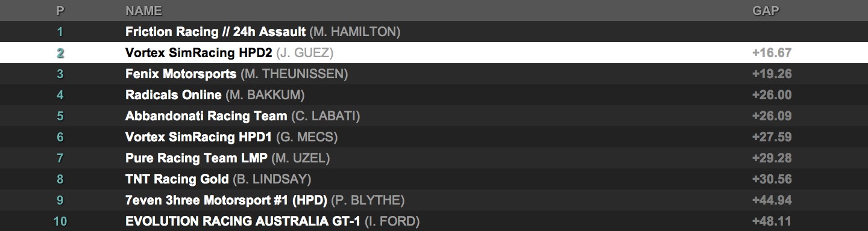The height and width of the screenshot is (231, 868).
Task: Click the +48.11 gap value
Action: pyautogui.click(x=772, y=221)
